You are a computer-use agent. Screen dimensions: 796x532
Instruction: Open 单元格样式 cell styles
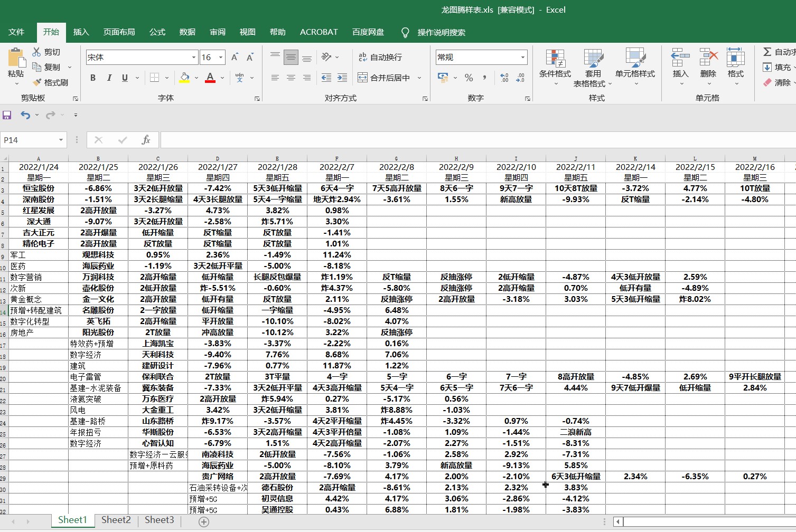[635, 68]
